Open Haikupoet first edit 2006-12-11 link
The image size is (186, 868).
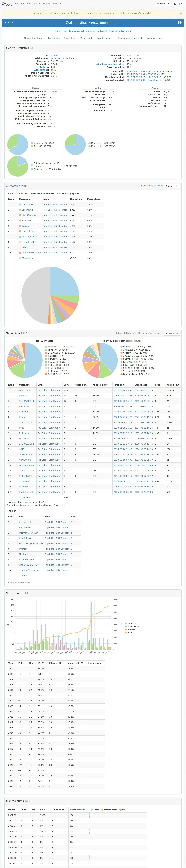pyautogui.click(x=123, y=406)
